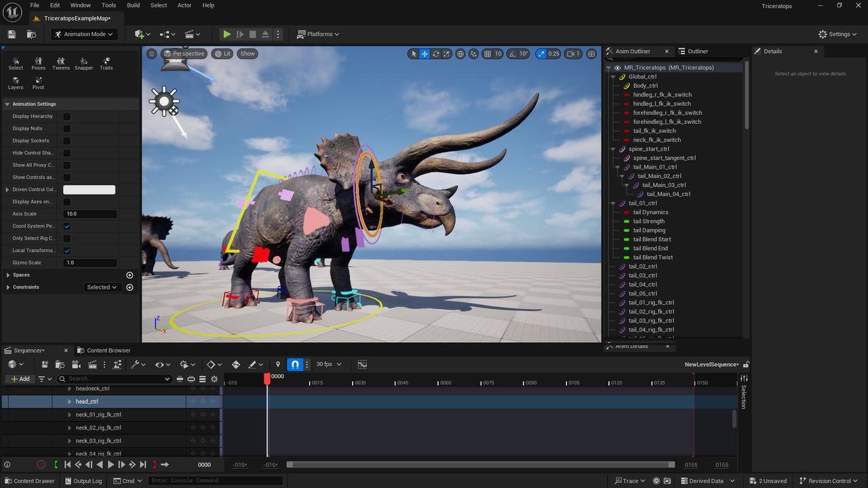Image resolution: width=868 pixels, height=488 pixels.
Task: Toggle visibility of MR_Triceratops rig
Action: 617,68
